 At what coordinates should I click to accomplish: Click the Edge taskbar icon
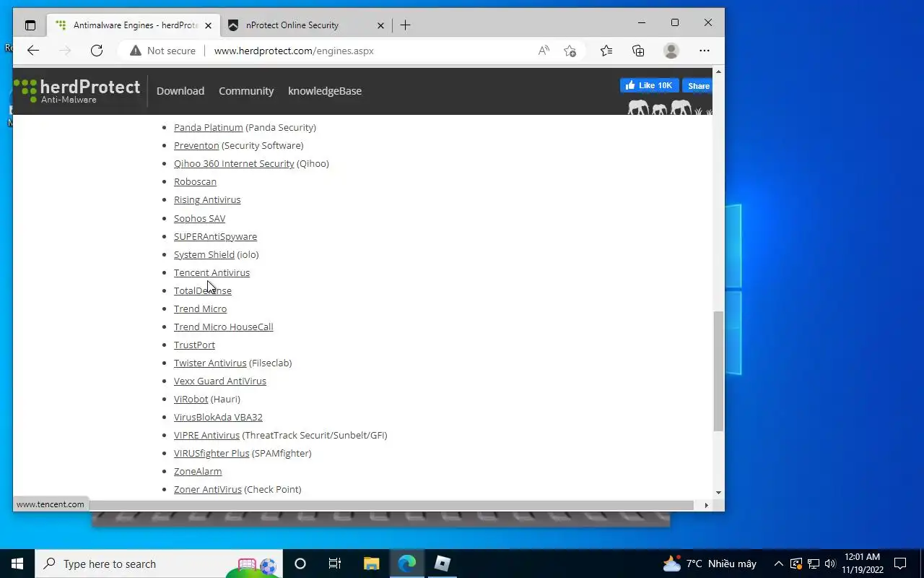(x=406, y=564)
